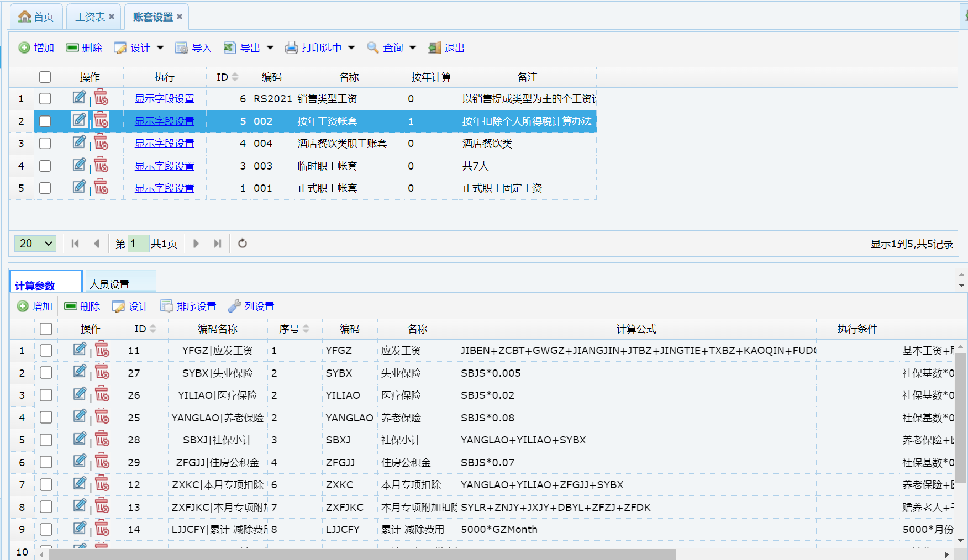
Task: Tick the checkbox for 住房公积金 row
Action: point(46,462)
